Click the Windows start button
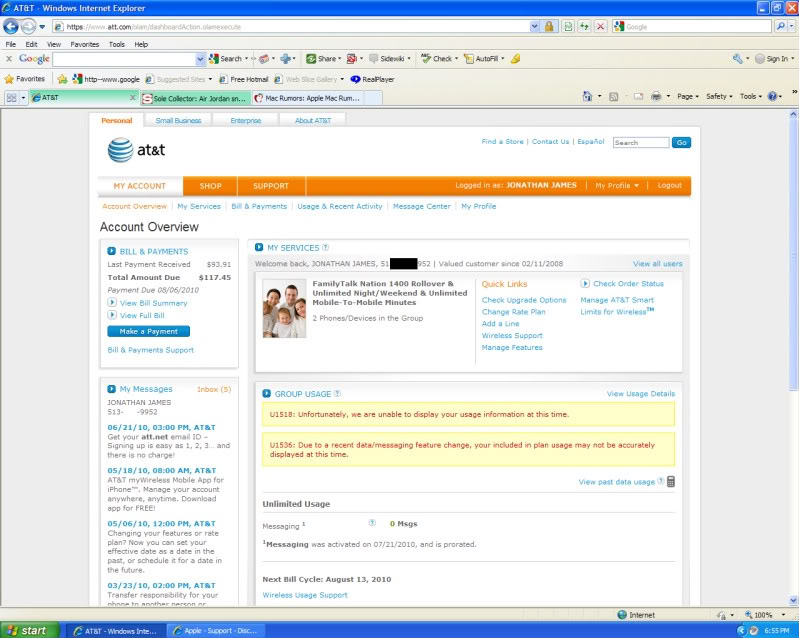The width and height of the screenshot is (799, 638). (28, 630)
